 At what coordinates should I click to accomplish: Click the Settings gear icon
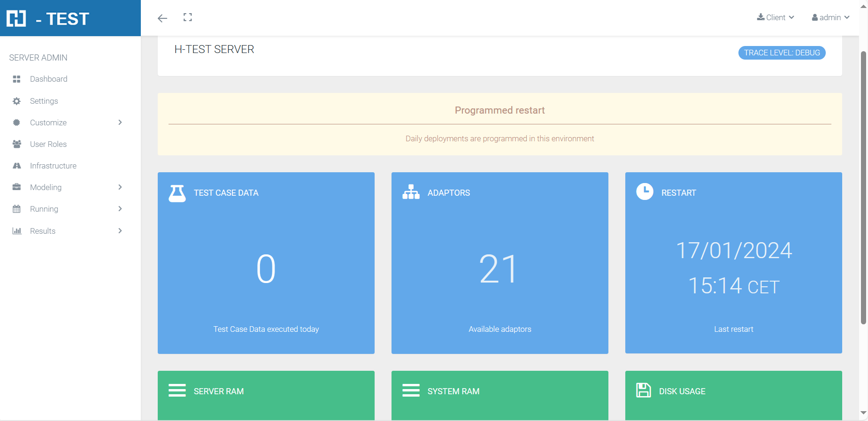16,101
